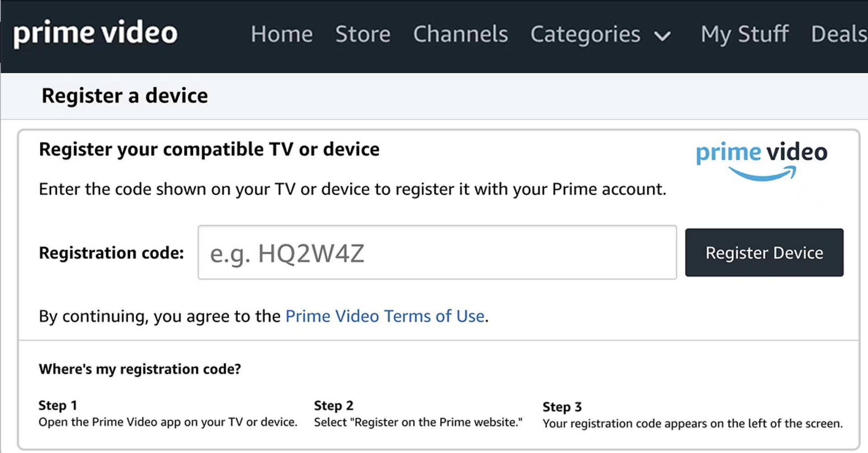Go to the Deals menu item
The height and width of the screenshot is (453, 868).
pyautogui.click(x=839, y=34)
